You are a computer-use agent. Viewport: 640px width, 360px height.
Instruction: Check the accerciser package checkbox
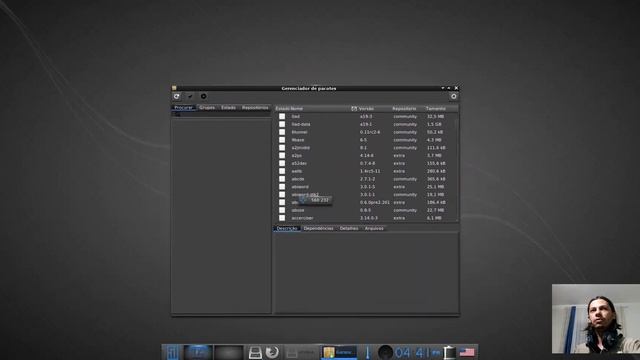coord(282,218)
